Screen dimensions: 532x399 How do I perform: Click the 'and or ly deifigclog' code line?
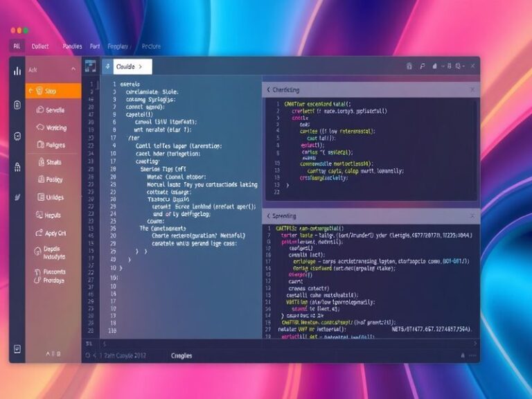pos(181,214)
